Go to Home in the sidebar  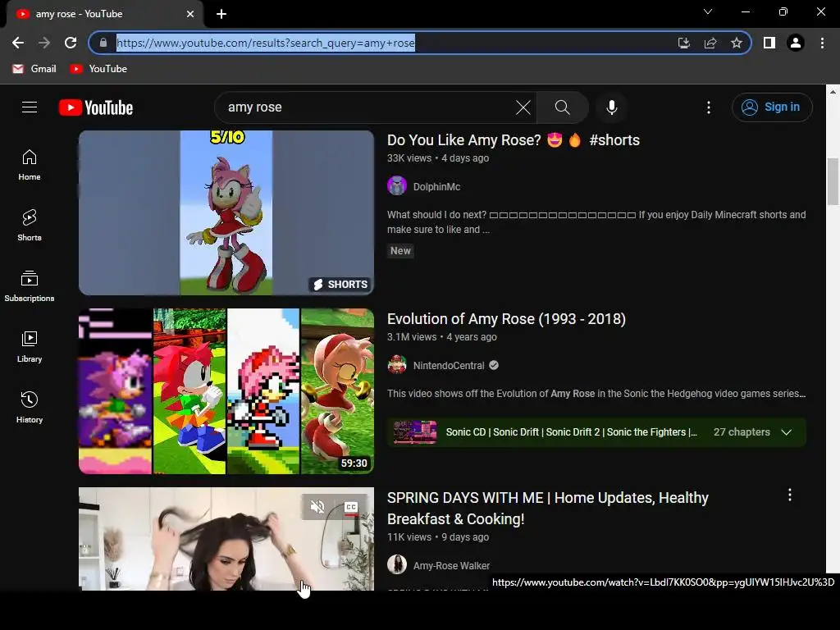30,165
